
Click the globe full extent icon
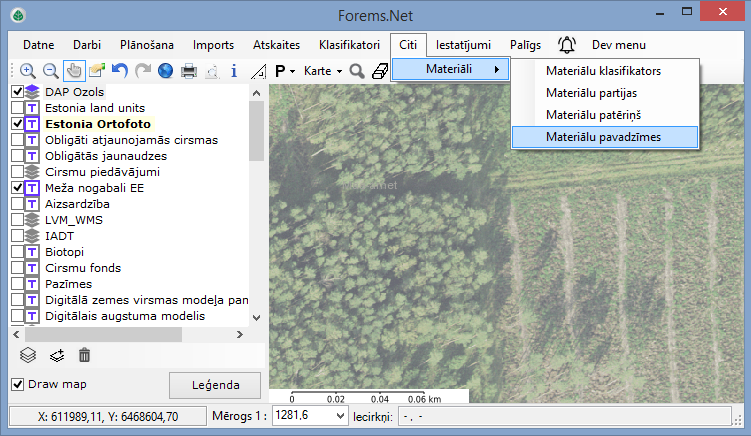165,71
